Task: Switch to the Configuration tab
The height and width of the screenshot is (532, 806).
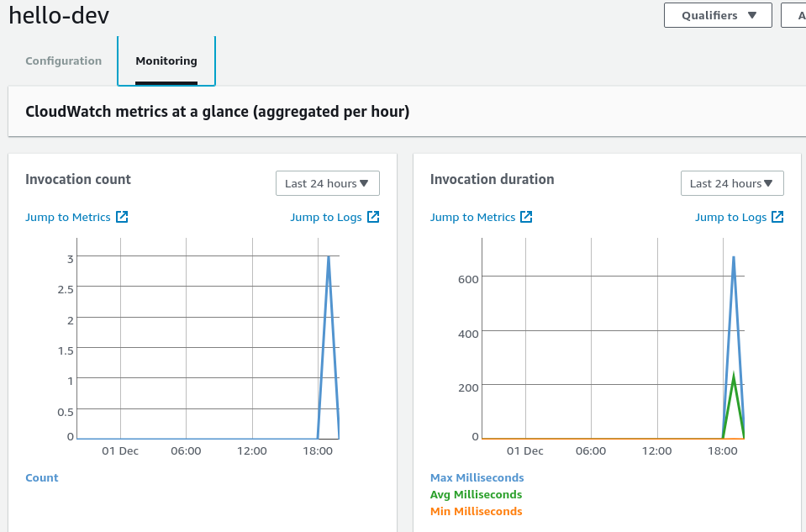Action: 64,61
